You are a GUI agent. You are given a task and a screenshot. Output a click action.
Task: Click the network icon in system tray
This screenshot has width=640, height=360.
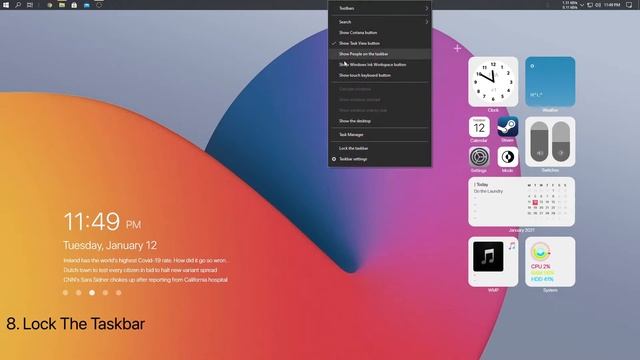(x=590, y=5)
